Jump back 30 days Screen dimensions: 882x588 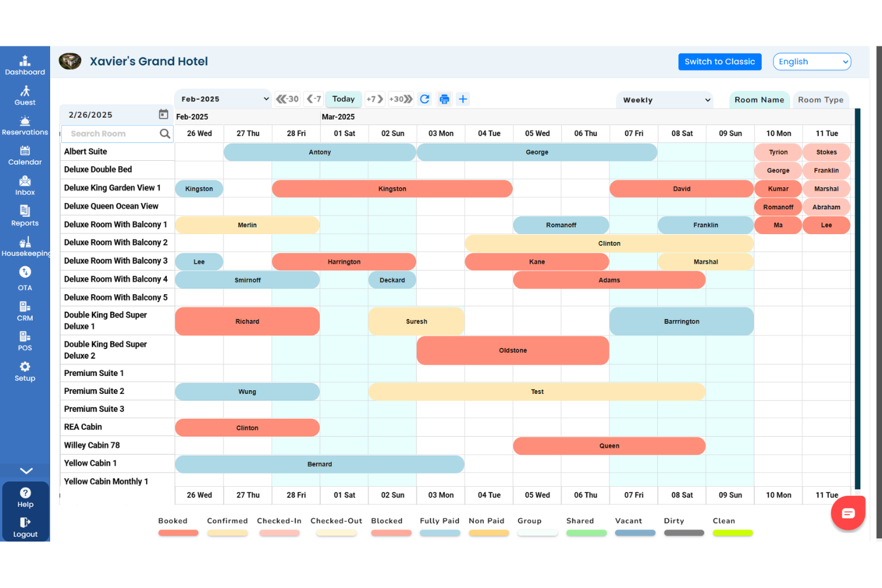tap(287, 99)
